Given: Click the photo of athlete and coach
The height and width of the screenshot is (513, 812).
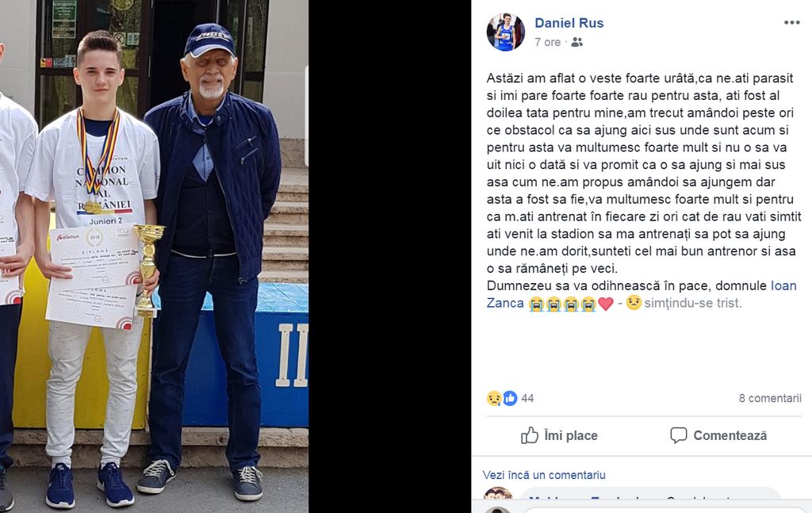Looking at the screenshot, I should 155,256.
